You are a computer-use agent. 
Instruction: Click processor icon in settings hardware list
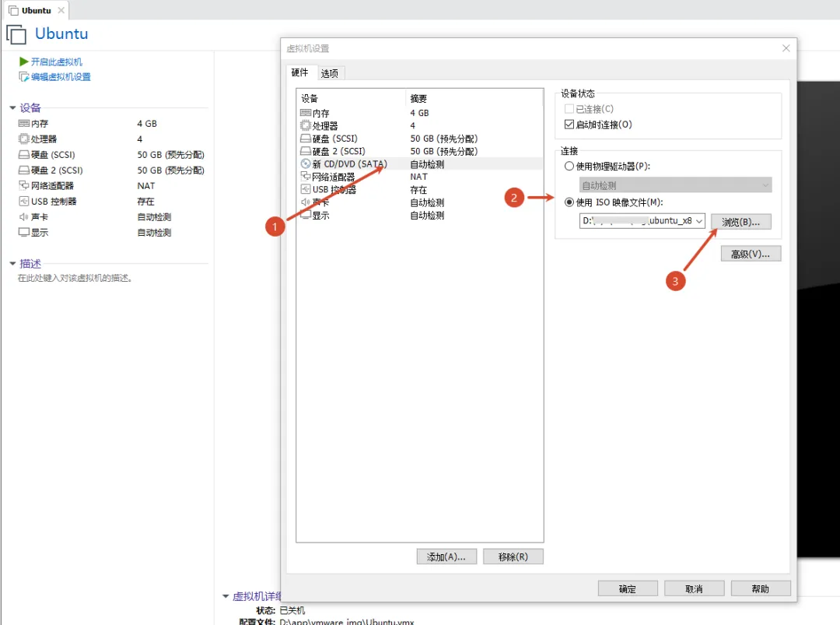306,125
